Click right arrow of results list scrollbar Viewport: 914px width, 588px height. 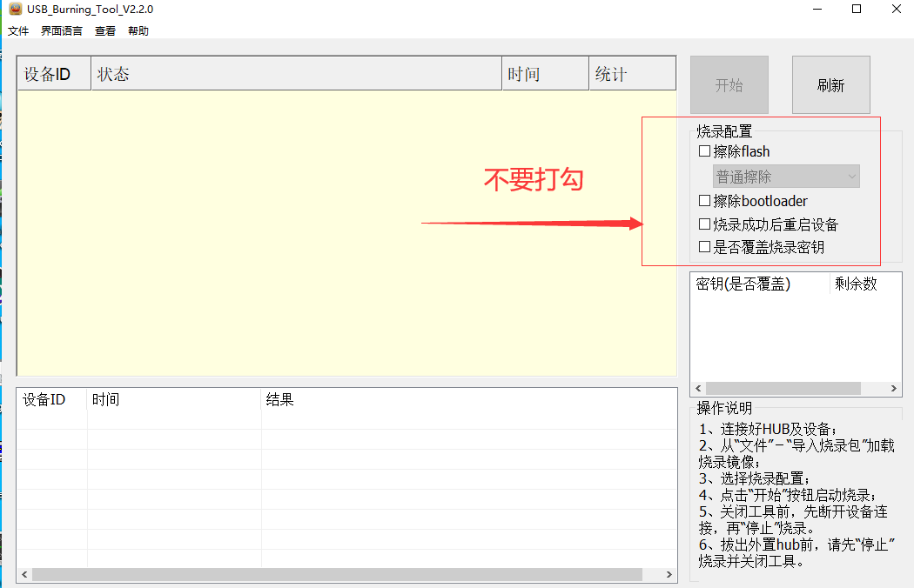coord(669,575)
